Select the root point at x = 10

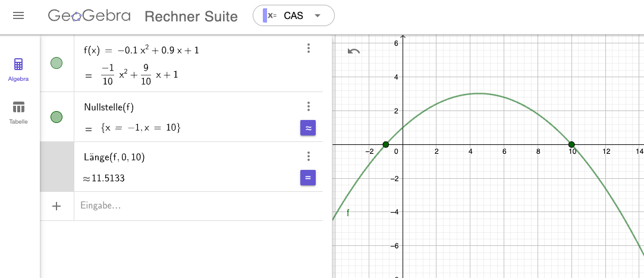click(x=571, y=144)
